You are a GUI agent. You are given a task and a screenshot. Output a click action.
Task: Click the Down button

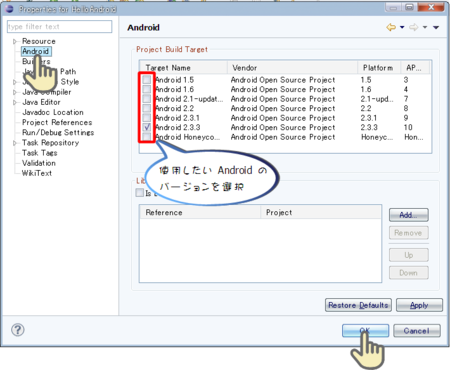pos(409,273)
